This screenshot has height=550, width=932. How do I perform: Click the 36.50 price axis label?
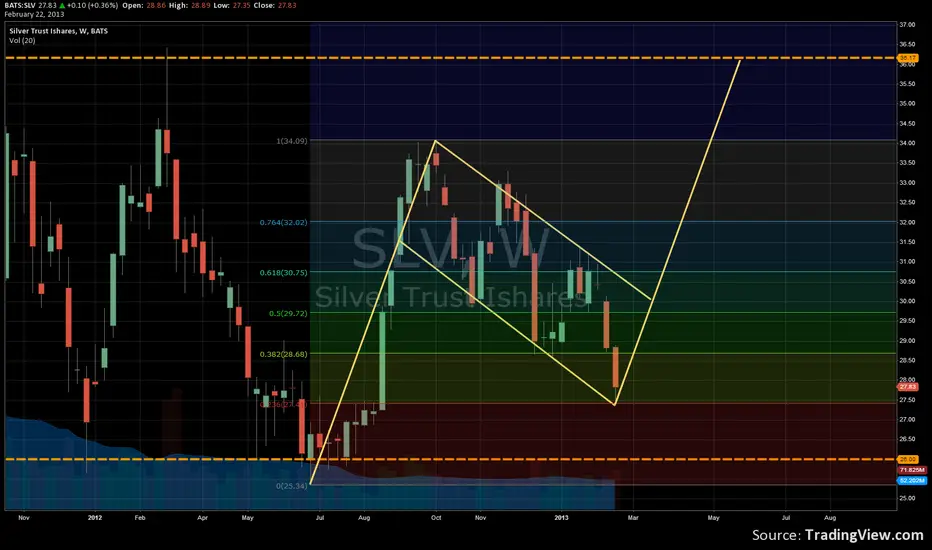907,45
